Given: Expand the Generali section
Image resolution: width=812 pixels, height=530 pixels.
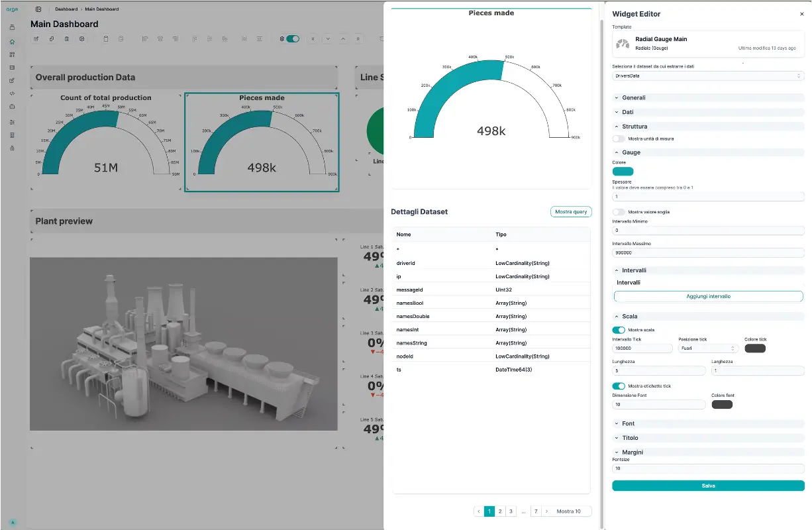Looking at the screenshot, I should tap(633, 97).
